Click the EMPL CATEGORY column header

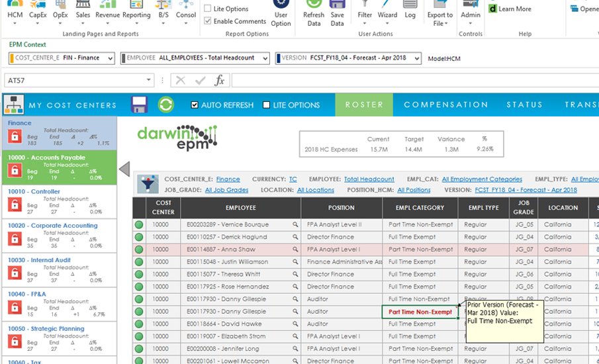coord(420,208)
